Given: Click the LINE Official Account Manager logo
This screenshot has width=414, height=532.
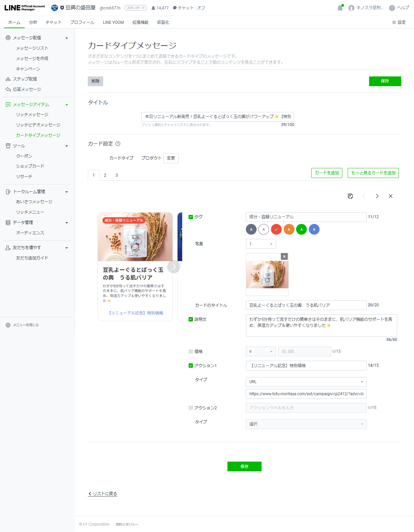Looking at the screenshot, I should click(24, 8).
